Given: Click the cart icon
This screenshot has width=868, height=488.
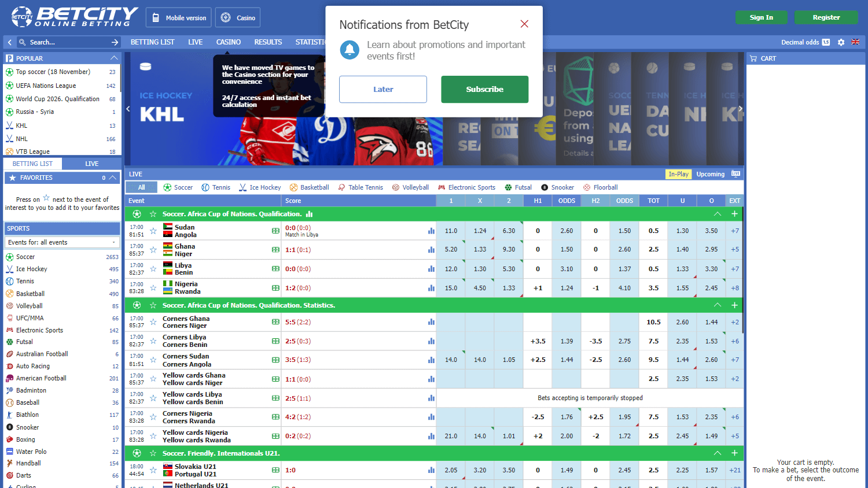Looking at the screenshot, I should [x=753, y=58].
